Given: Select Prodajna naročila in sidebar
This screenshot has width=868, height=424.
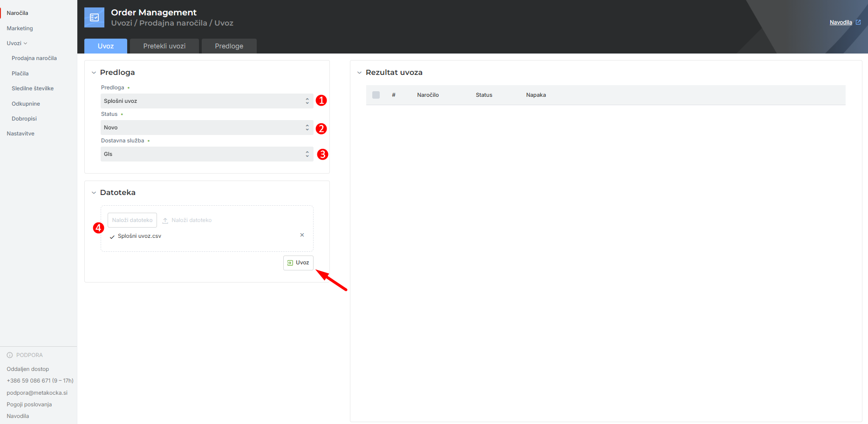Looking at the screenshot, I should tap(34, 58).
